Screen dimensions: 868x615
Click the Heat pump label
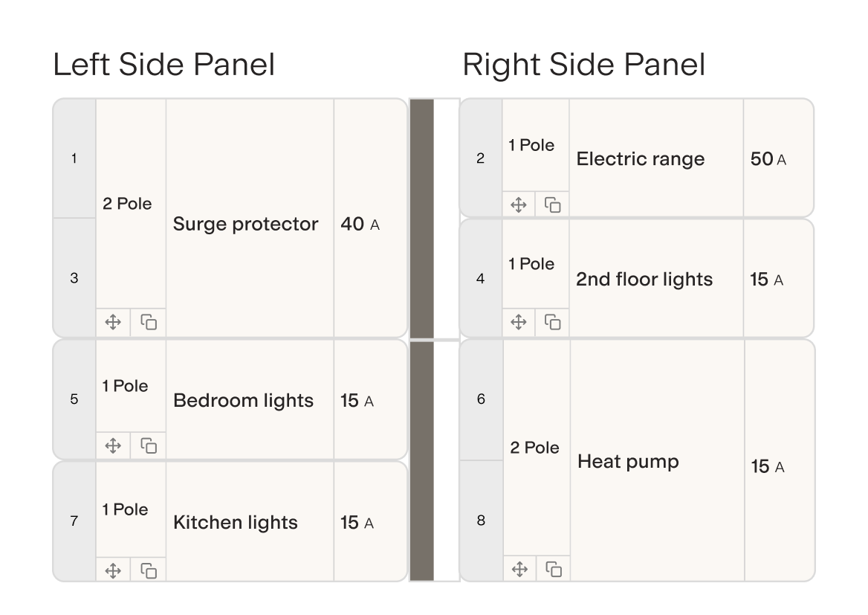click(628, 462)
